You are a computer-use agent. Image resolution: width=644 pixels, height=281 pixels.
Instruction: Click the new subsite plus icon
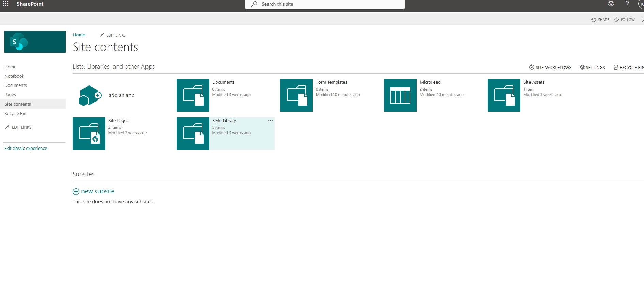[x=76, y=192]
